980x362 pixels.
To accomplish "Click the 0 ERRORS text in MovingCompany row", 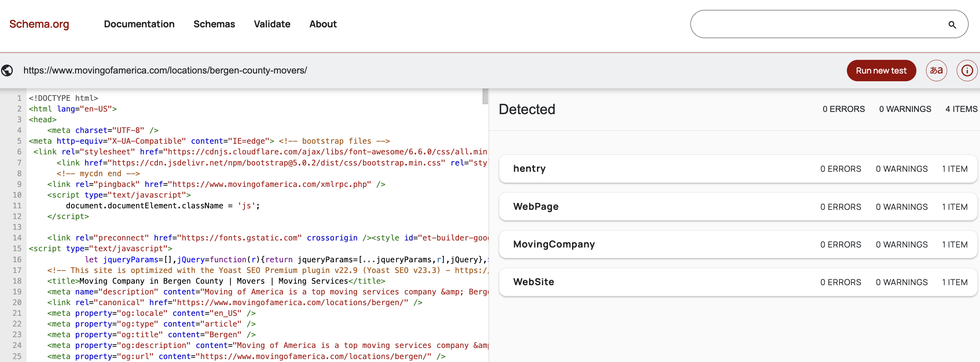I will click(x=840, y=245).
